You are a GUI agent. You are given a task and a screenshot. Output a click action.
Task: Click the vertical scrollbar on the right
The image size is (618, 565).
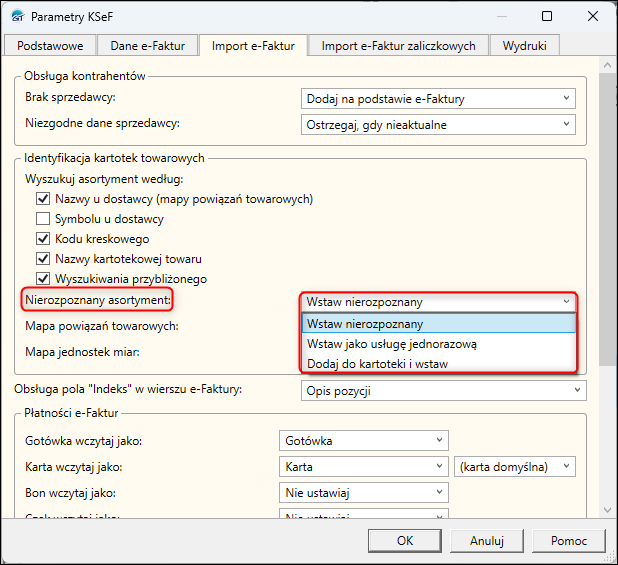(x=609, y=200)
